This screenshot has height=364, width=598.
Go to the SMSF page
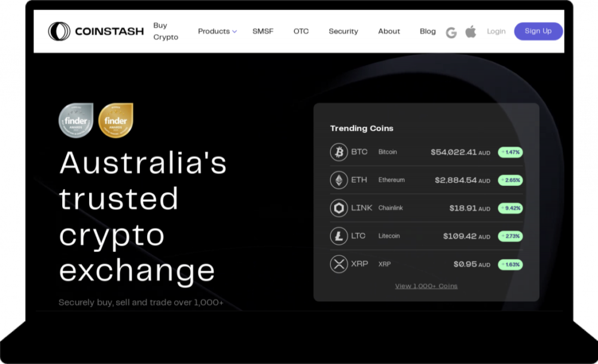(x=263, y=31)
